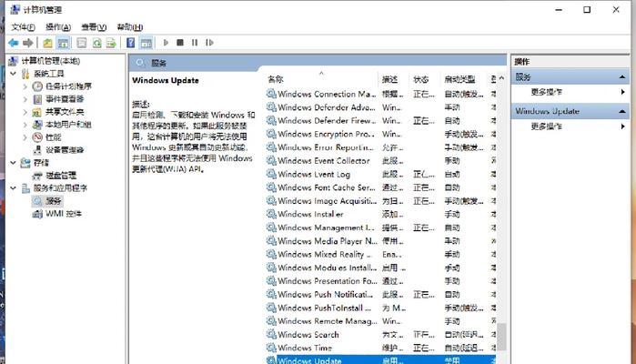The height and width of the screenshot is (364, 636).
Task: Select Windows Installer service row
Action: pyautogui.click(x=380, y=214)
